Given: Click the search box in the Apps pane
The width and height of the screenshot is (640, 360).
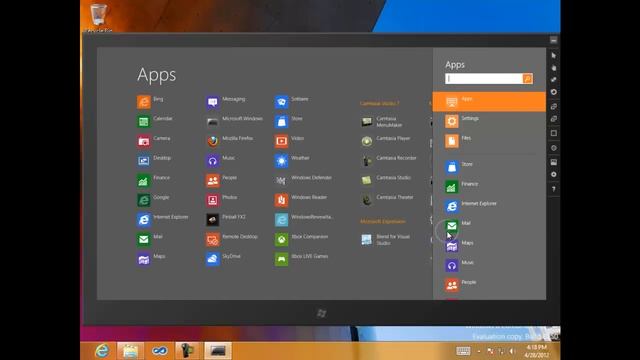Looking at the screenshot, I should point(483,78).
